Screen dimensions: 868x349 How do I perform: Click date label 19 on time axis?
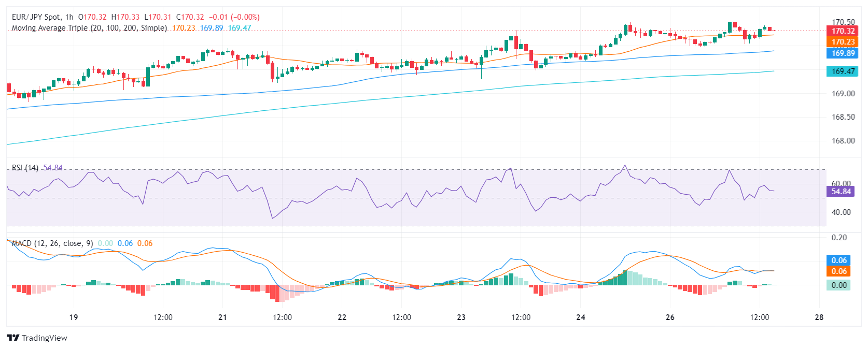click(74, 317)
